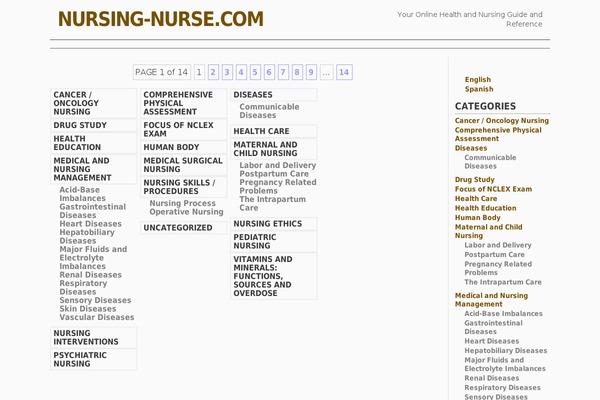Image resolution: width=600 pixels, height=400 pixels.
Task: Open the NURSING-NURSE.COM site title
Action: pos(161,19)
